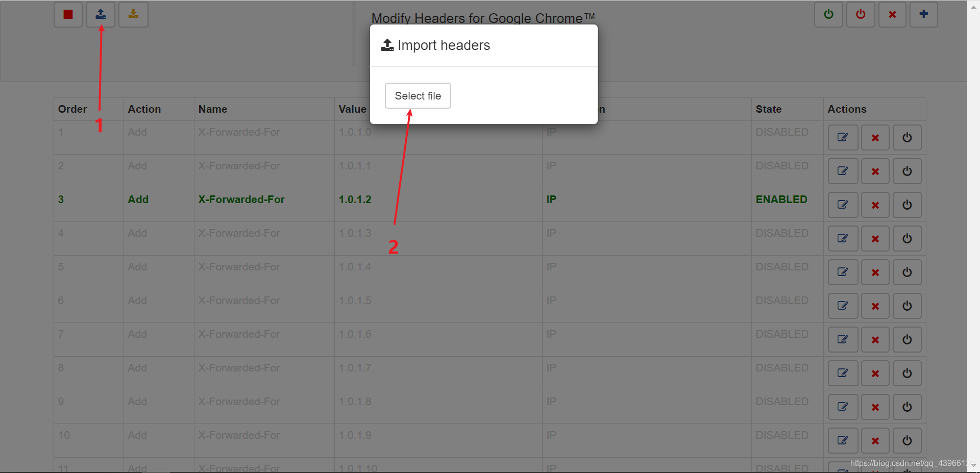The height and width of the screenshot is (473, 980).
Task: Delete the header row with value 1.0.1.4
Action: point(875,272)
